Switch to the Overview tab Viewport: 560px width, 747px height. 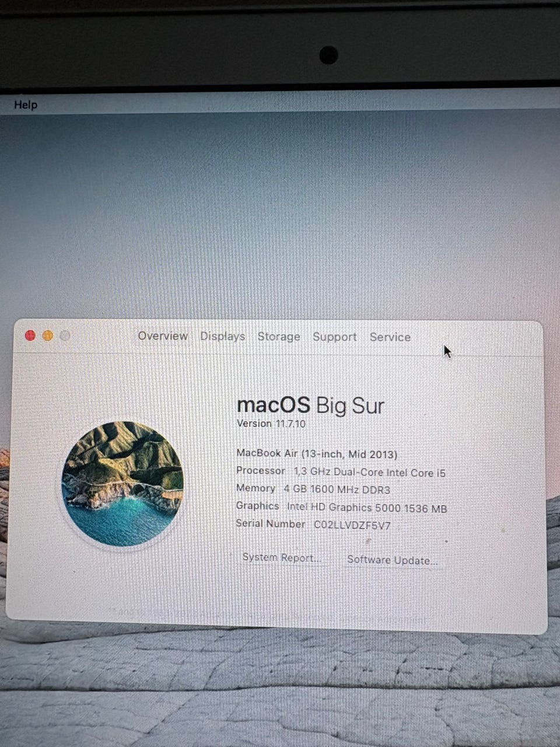(x=163, y=336)
